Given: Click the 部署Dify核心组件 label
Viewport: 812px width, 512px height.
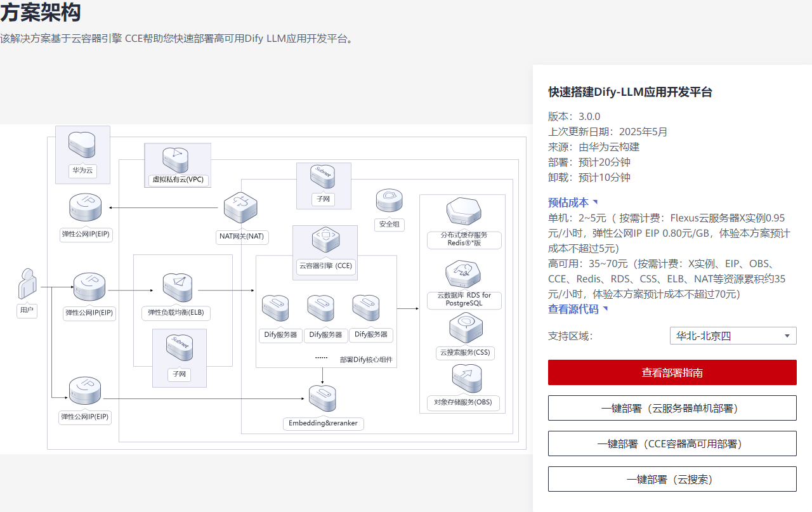Looking at the screenshot, I should point(366,360).
